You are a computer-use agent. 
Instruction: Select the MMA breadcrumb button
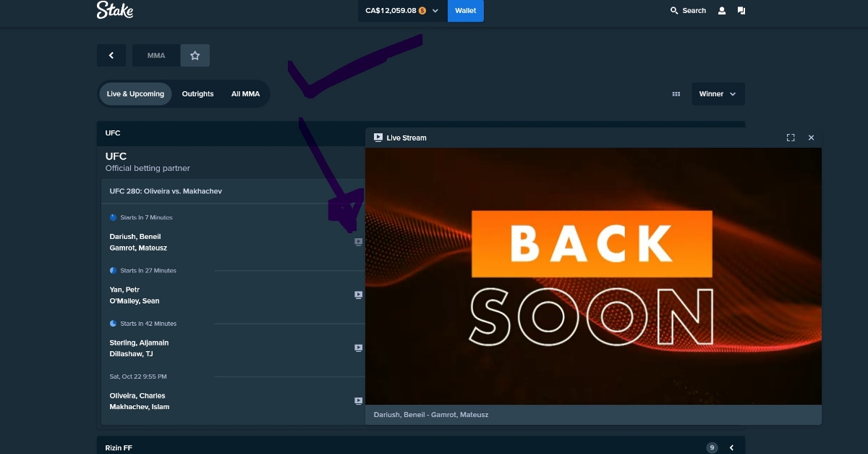[156, 55]
